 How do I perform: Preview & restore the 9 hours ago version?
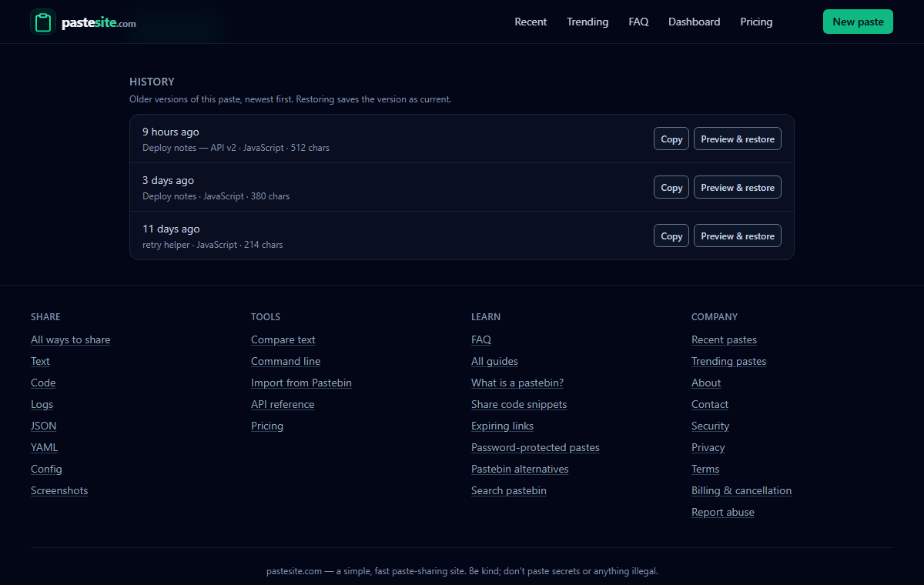coord(738,139)
